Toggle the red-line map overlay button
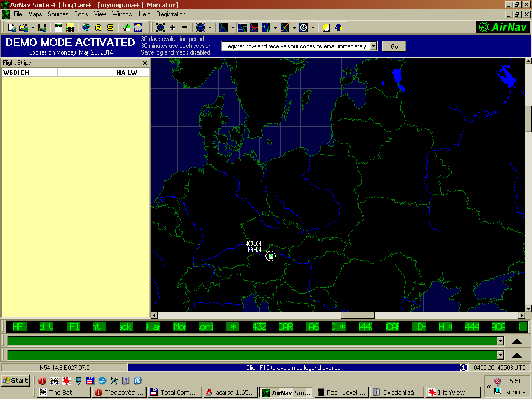The height and width of the screenshot is (399, 532). point(254,28)
